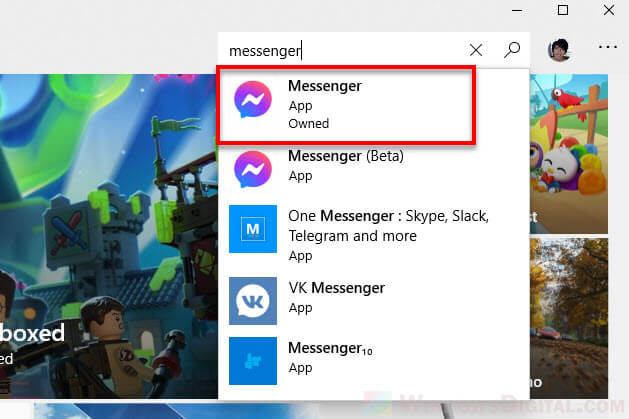Choose the VK Messenger suggestion
The width and height of the screenshot is (629, 419).
click(x=373, y=300)
